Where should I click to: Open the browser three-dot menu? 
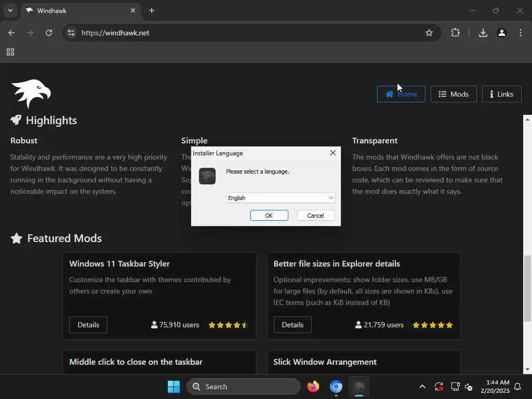point(521,33)
